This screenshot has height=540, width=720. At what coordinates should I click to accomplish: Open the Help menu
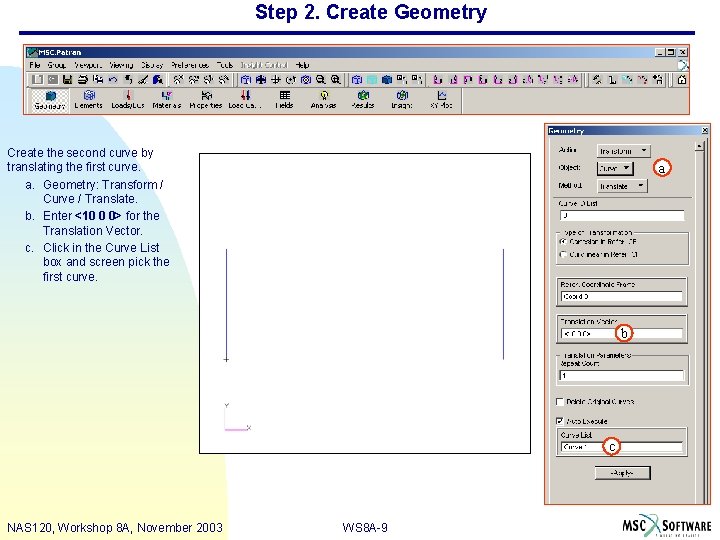click(302, 65)
